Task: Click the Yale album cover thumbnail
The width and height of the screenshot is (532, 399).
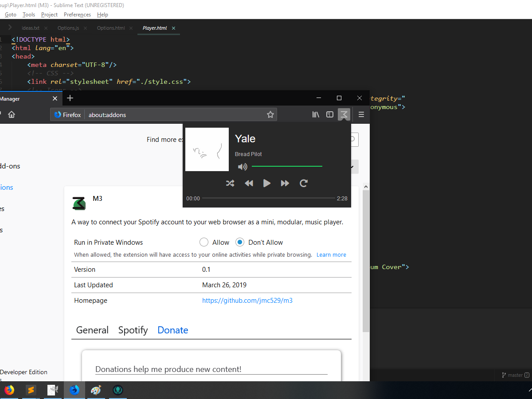Action: (x=207, y=149)
